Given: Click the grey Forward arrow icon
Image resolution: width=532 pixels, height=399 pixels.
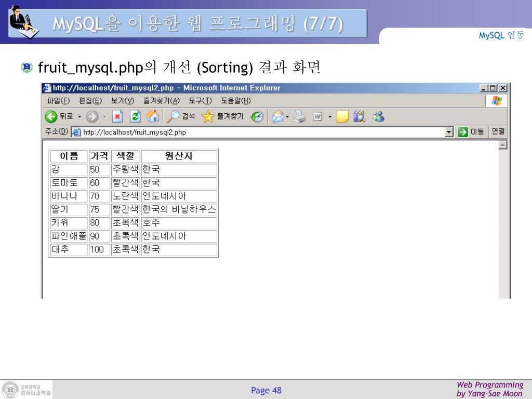Looking at the screenshot, I should pos(92,117).
